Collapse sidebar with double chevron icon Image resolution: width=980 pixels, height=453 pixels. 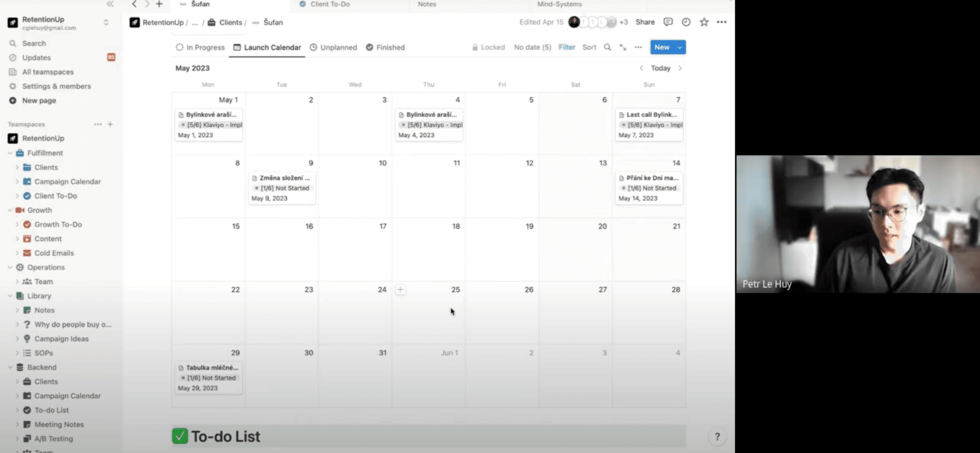[110, 4]
